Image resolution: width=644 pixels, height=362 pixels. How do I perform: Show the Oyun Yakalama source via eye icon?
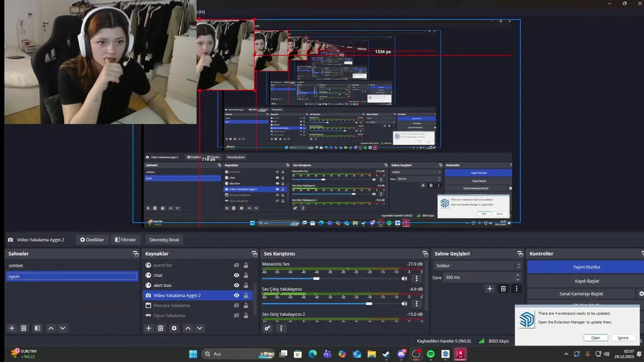tap(236, 315)
